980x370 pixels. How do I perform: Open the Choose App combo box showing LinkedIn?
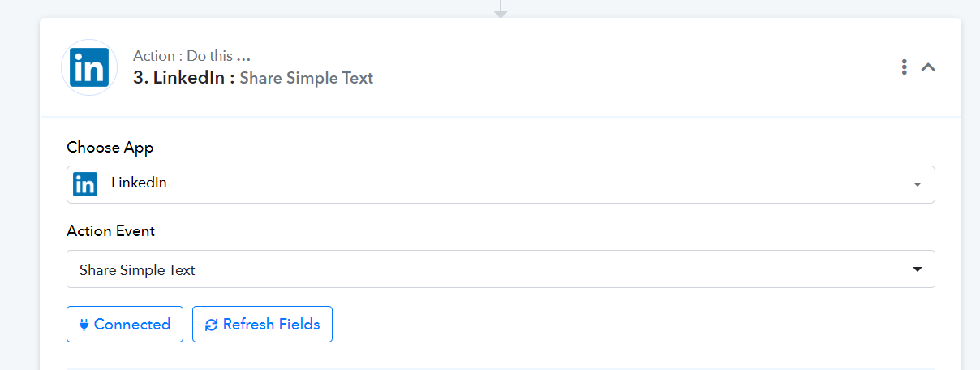click(x=501, y=184)
